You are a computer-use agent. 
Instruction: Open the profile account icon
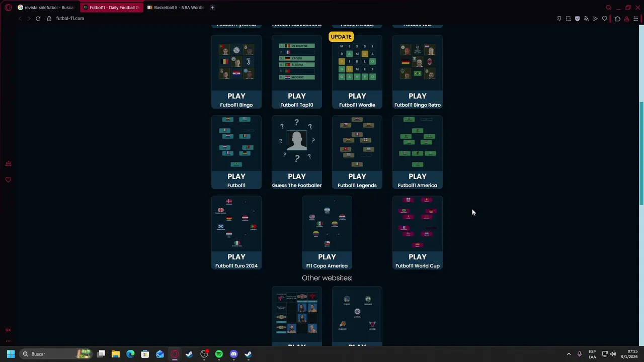coord(626,19)
